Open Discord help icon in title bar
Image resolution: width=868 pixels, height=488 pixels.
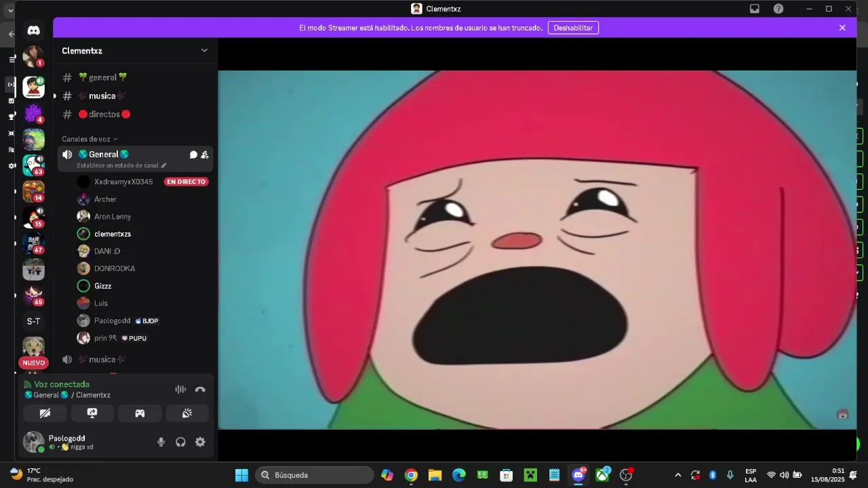(778, 9)
